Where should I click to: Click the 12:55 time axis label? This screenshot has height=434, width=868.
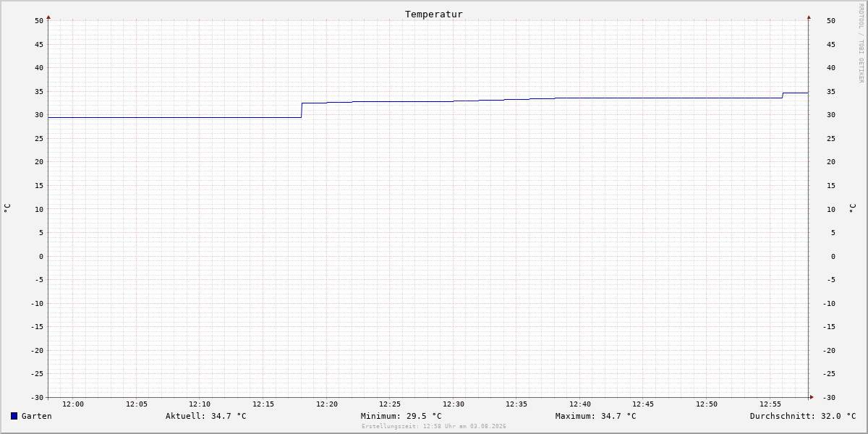tap(770, 404)
